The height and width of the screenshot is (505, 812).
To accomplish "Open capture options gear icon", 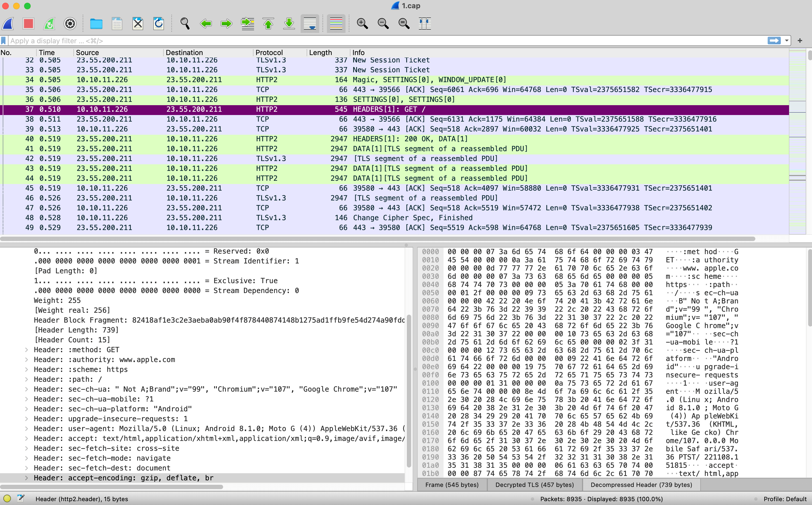I will 70,24.
